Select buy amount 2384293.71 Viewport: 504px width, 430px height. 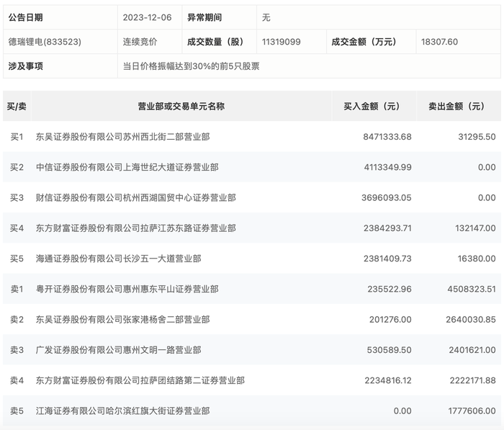pos(387,228)
